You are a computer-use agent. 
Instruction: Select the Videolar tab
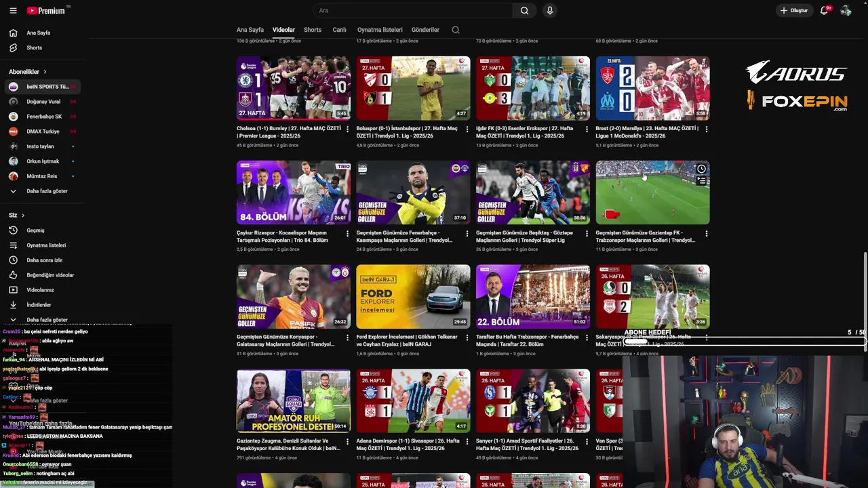[283, 30]
